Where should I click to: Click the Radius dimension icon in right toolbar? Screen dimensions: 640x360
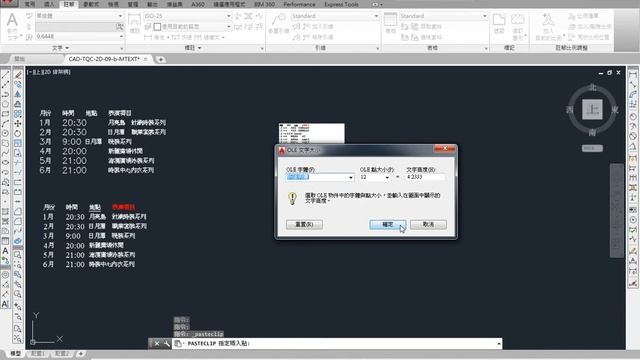point(633,117)
